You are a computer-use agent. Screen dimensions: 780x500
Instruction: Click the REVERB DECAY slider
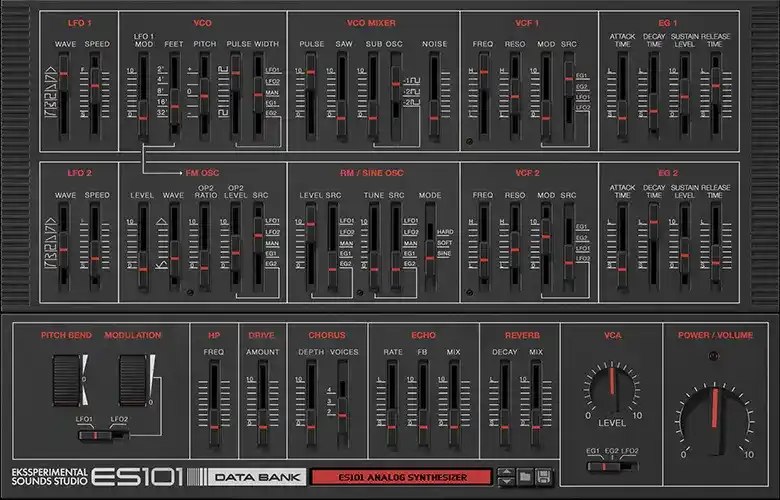tap(505, 404)
